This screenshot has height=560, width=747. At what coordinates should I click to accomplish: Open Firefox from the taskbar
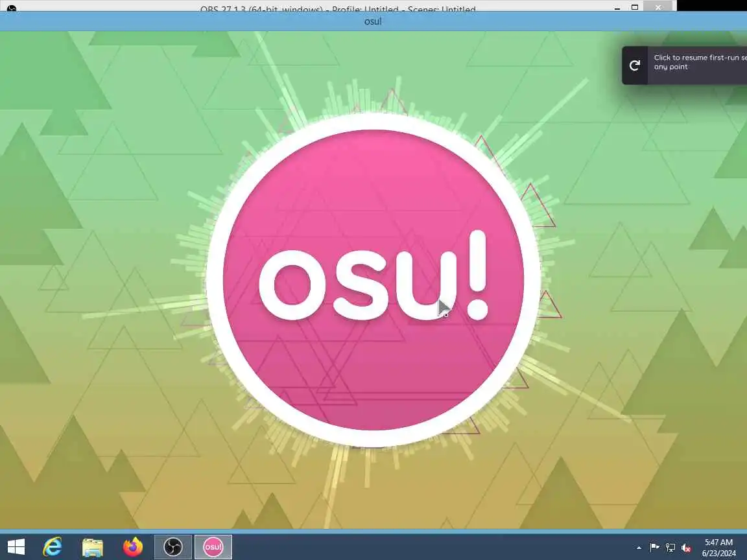click(133, 546)
